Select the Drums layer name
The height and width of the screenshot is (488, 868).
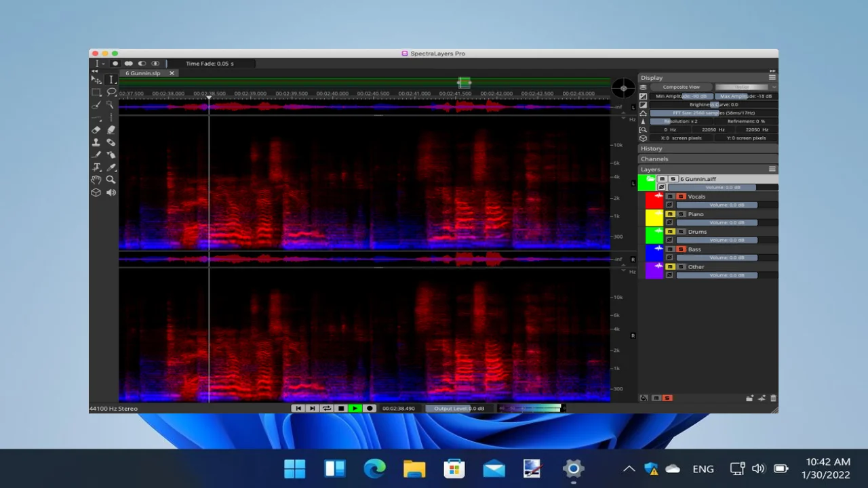[697, 232]
